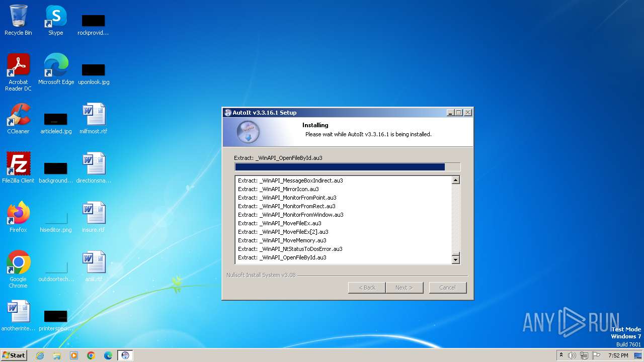644x362 pixels.
Task: Select the insure.rtf document icon
Action: click(94, 217)
